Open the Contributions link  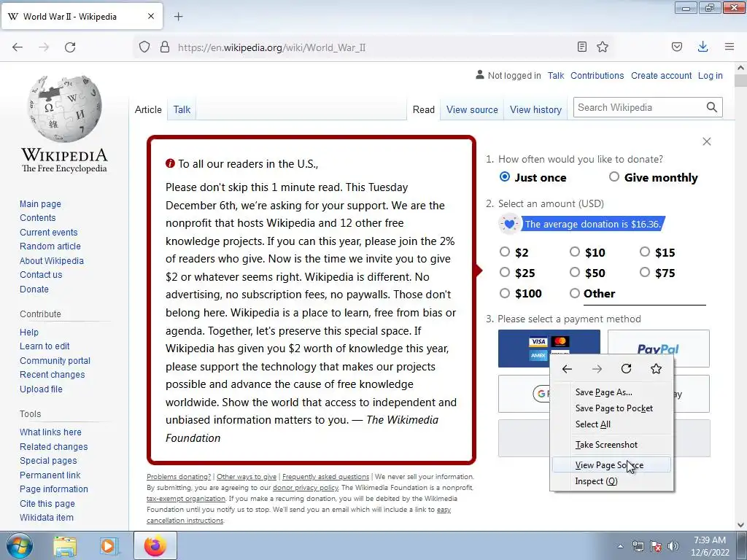597,75
